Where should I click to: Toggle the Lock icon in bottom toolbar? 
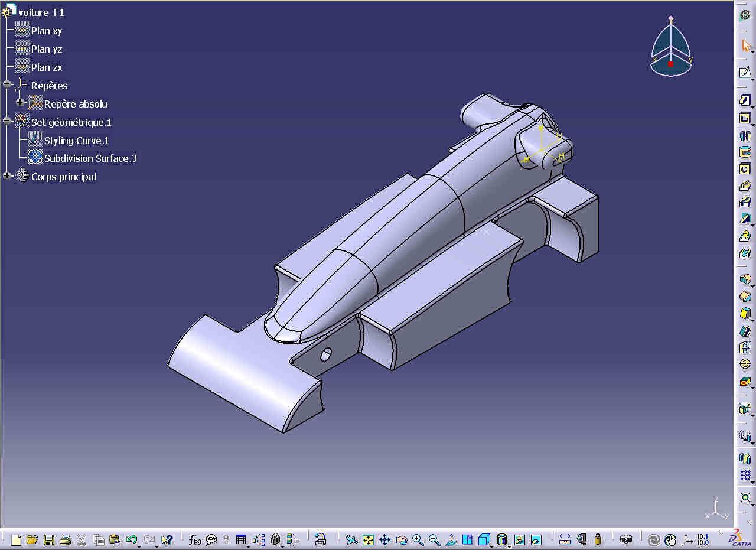tap(275, 539)
